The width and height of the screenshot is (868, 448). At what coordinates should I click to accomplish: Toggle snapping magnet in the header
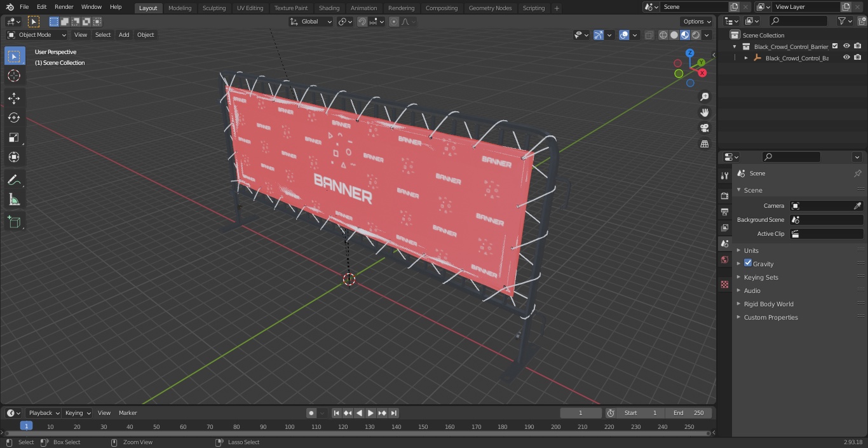(x=362, y=22)
